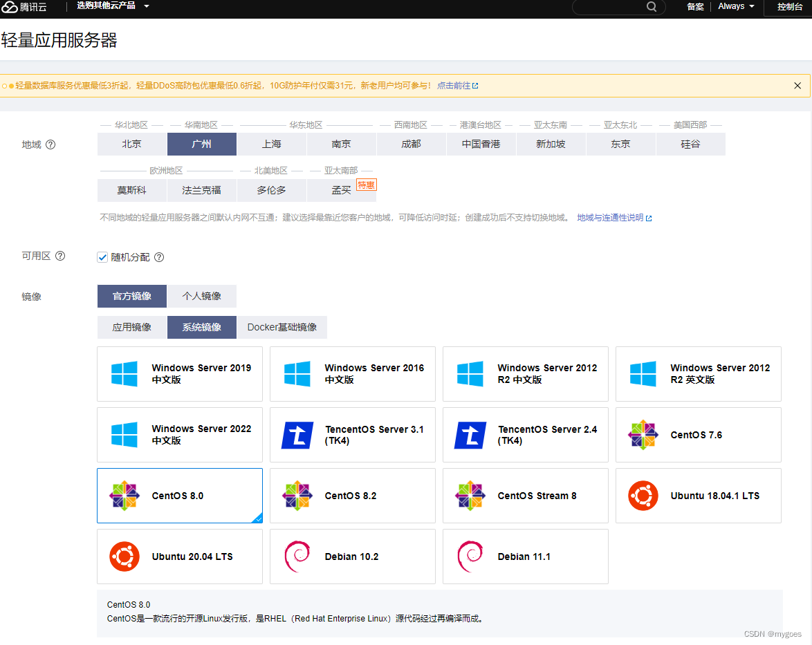This screenshot has width=812, height=645.
Task: Choose the 南京 region
Action: tap(342, 144)
